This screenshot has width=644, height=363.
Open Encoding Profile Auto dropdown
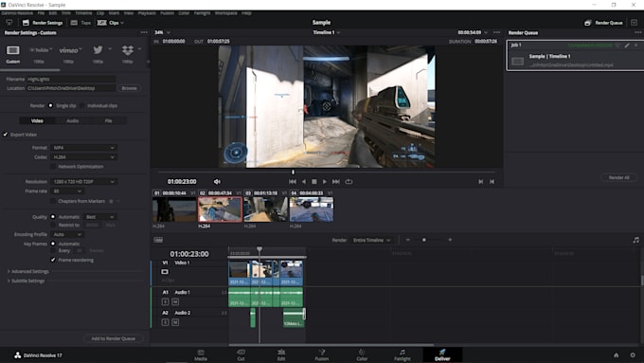(x=67, y=234)
